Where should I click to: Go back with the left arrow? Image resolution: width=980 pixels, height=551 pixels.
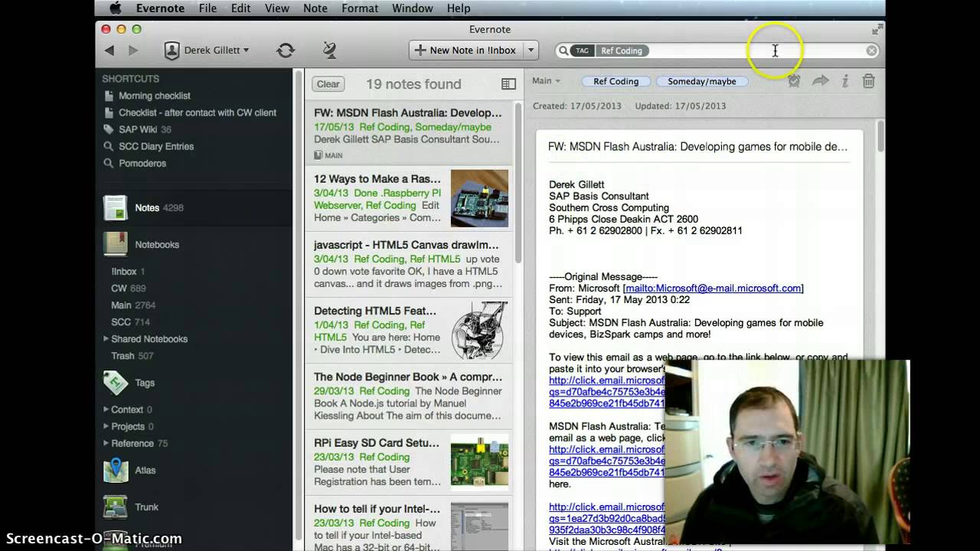tap(109, 51)
